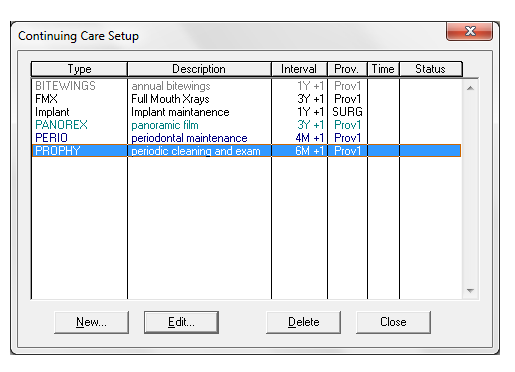This screenshot has width=515, height=372.
Task: Click the Interval column header
Action: point(299,69)
